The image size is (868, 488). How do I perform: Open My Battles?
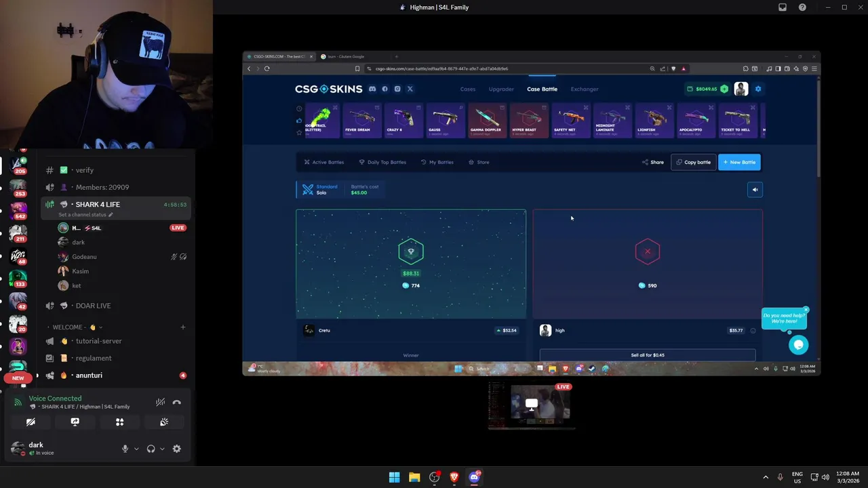pyautogui.click(x=437, y=162)
